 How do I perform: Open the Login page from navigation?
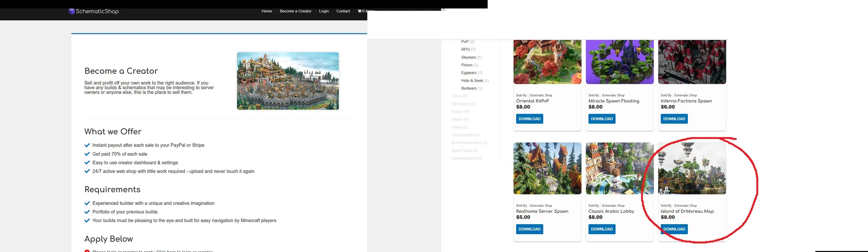pyautogui.click(x=324, y=11)
